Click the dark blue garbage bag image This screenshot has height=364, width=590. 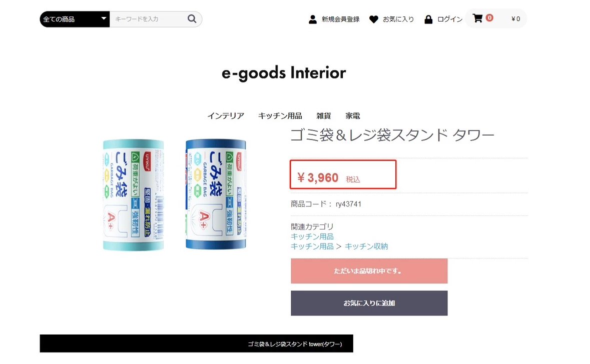pyautogui.click(x=216, y=194)
